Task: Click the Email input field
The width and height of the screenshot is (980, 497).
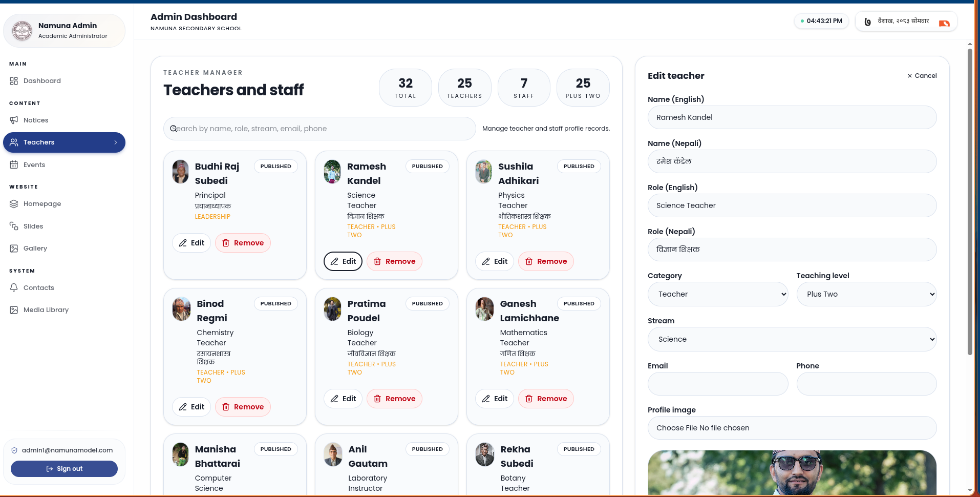Action: pyautogui.click(x=717, y=384)
